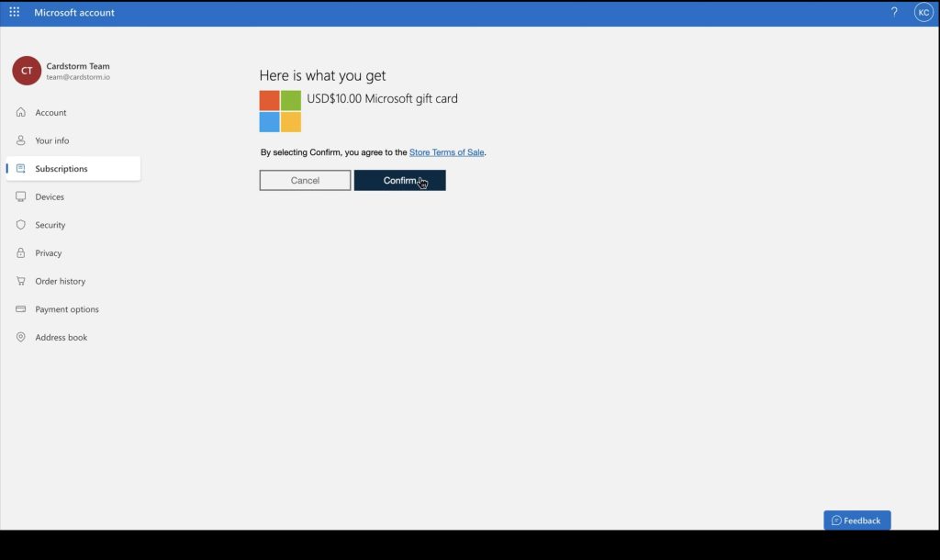Confirm the gift card redemption
Image resolution: width=940 pixels, height=560 pixels.
pyautogui.click(x=398, y=180)
